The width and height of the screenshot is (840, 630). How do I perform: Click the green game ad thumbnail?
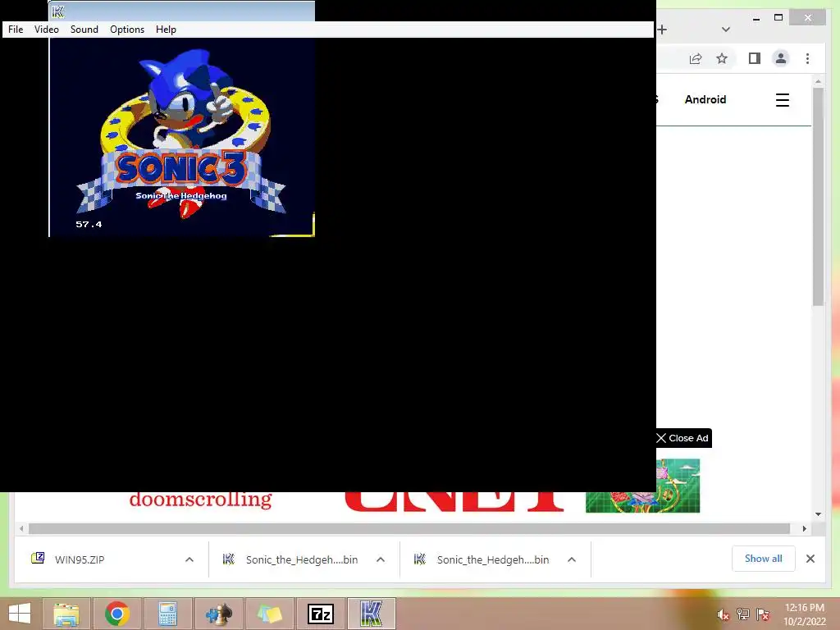pyautogui.click(x=643, y=486)
